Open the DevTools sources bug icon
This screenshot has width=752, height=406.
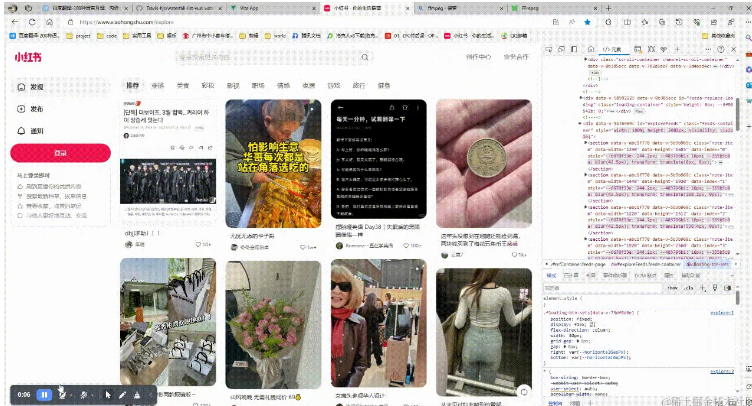click(x=651, y=49)
